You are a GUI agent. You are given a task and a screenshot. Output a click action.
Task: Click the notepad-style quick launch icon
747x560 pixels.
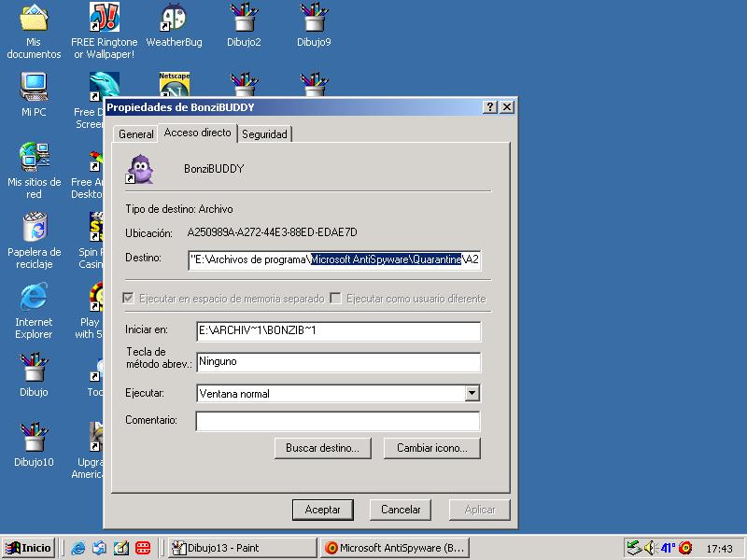[121, 548]
